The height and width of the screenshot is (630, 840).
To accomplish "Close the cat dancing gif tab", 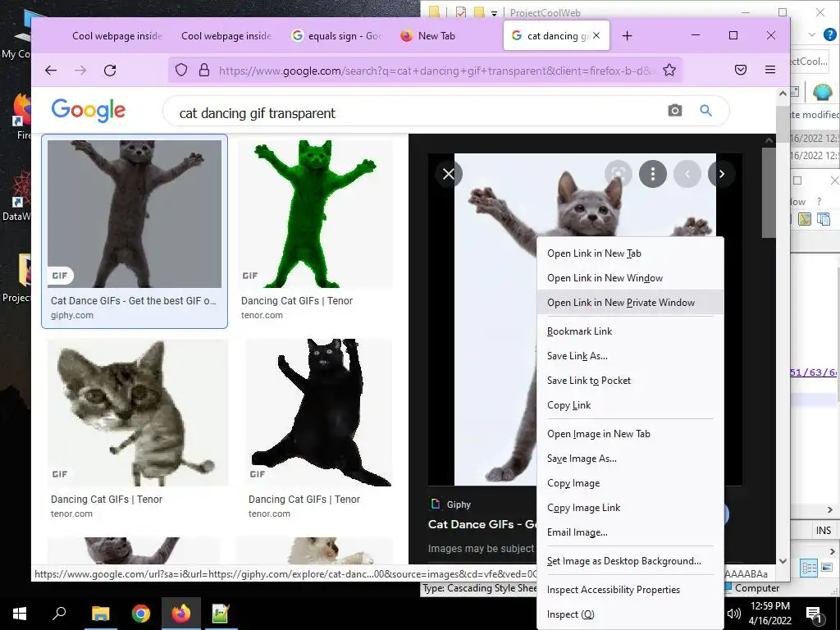I will coord(596,36).
